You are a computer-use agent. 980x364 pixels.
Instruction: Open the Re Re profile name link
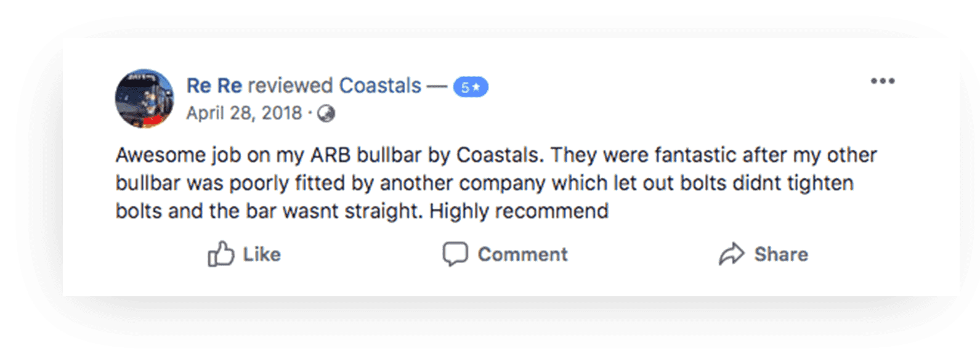[214, 86]
